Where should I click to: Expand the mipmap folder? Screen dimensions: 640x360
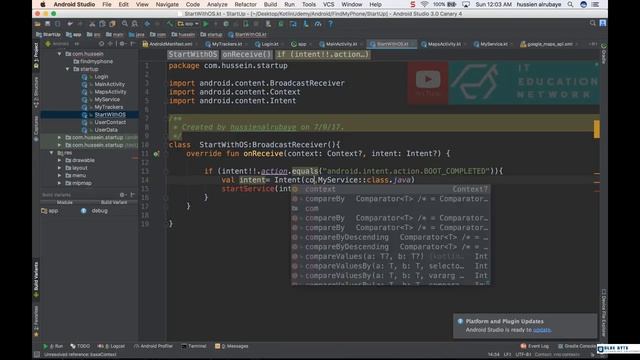coord(60,183)
